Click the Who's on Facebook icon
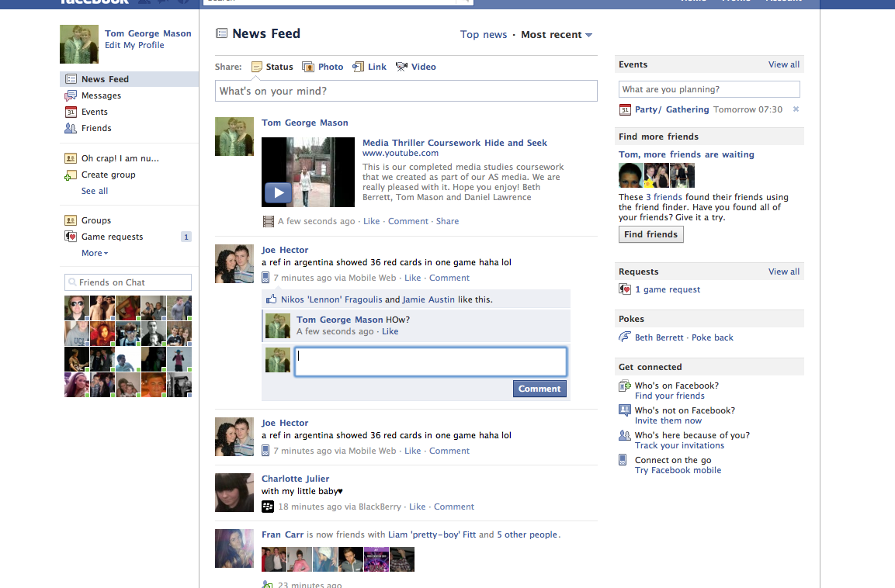895x588 pixels. [x=624, y=386]
